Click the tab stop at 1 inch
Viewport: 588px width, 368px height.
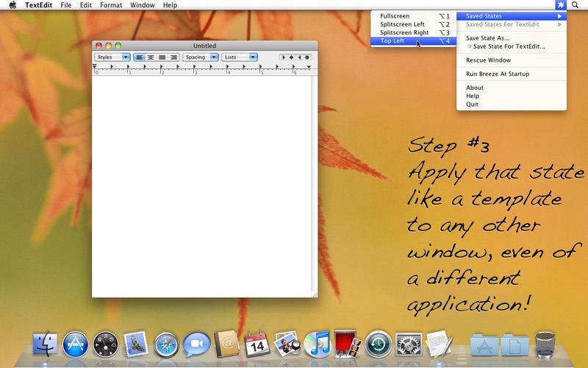tap(128, 67)
